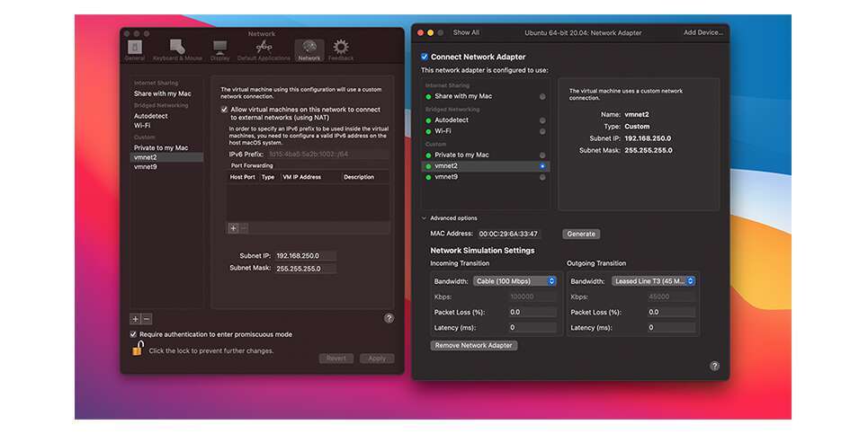868x434 pixels.
Task: Click Outgoing Packet Loss field
Action: (x=671, y=313)
